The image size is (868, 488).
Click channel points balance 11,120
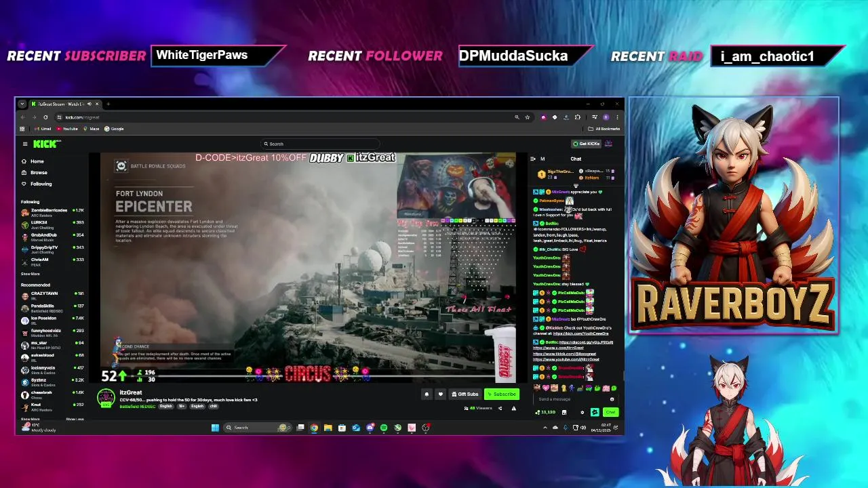point(545,412)
